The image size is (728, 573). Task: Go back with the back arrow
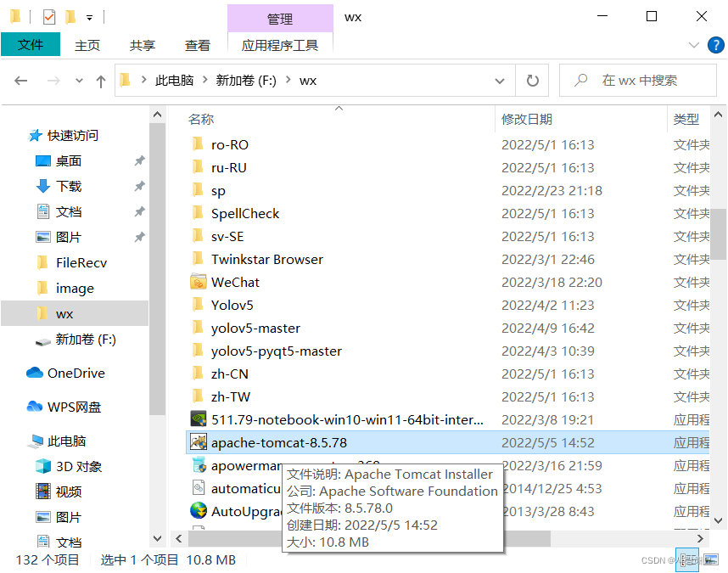21,81
